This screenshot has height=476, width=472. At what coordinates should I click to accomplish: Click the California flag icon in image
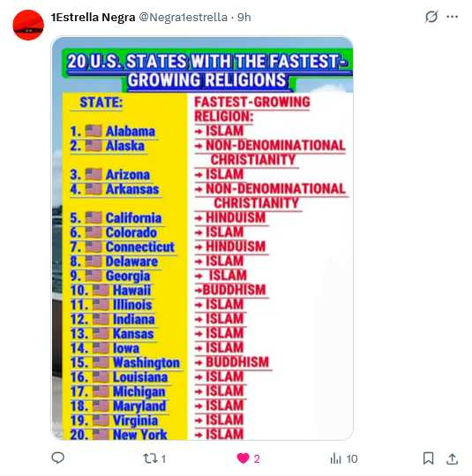94,218
